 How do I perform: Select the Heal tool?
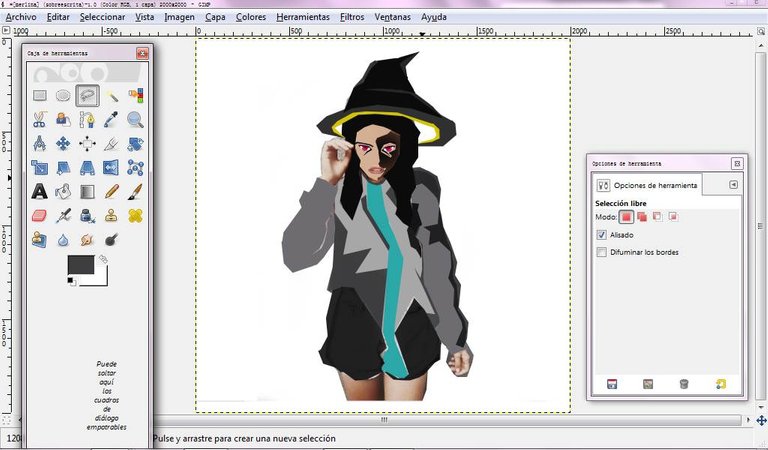pyautogui.click(x=135, y=215)
